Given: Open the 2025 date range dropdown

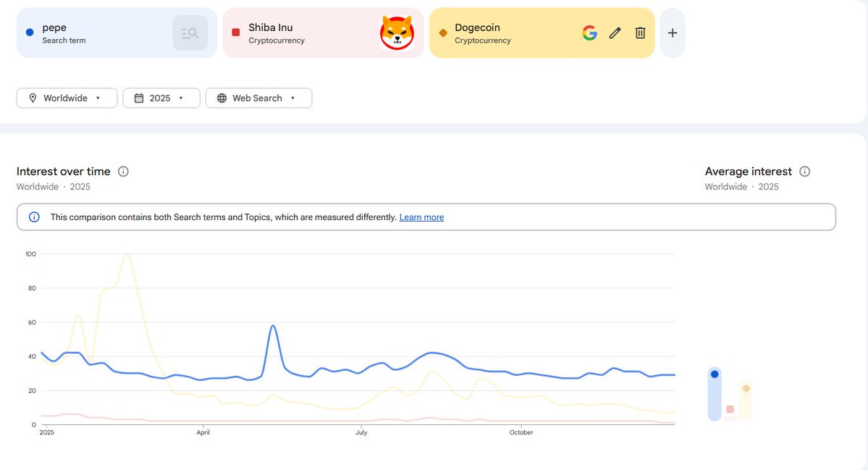Looking at the screenshot, I should click(x=161, y=98).
